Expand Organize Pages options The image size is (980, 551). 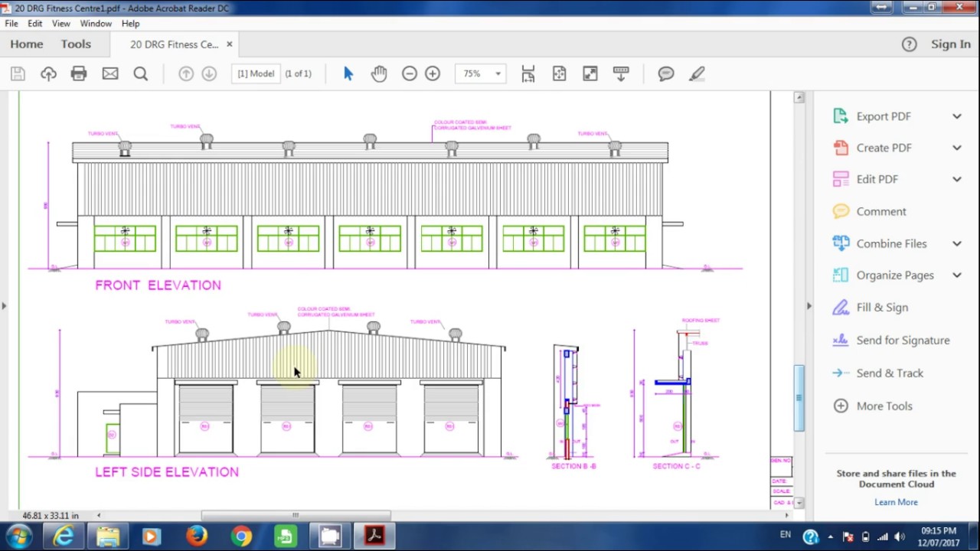[957, 275]
